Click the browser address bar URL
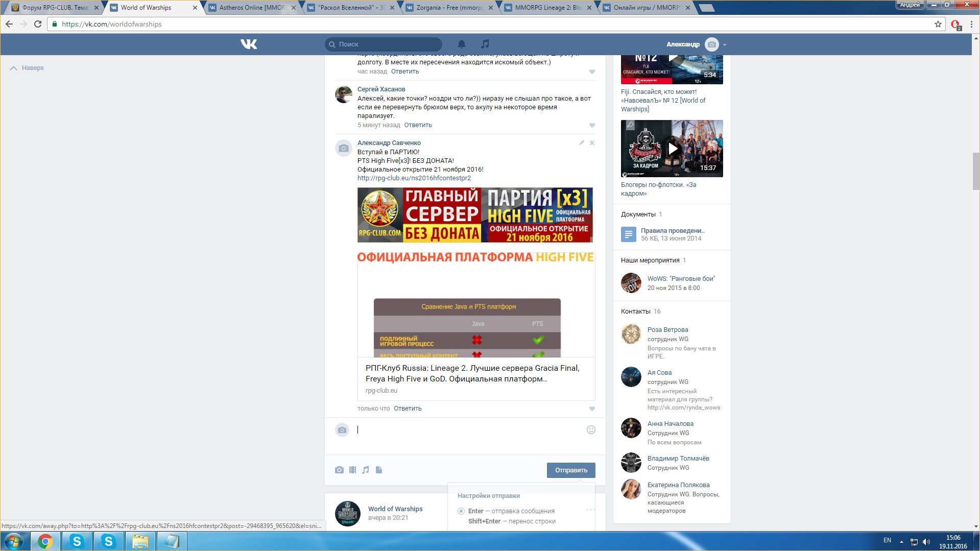This screenshot has height=551, width=980. [111, 24]
